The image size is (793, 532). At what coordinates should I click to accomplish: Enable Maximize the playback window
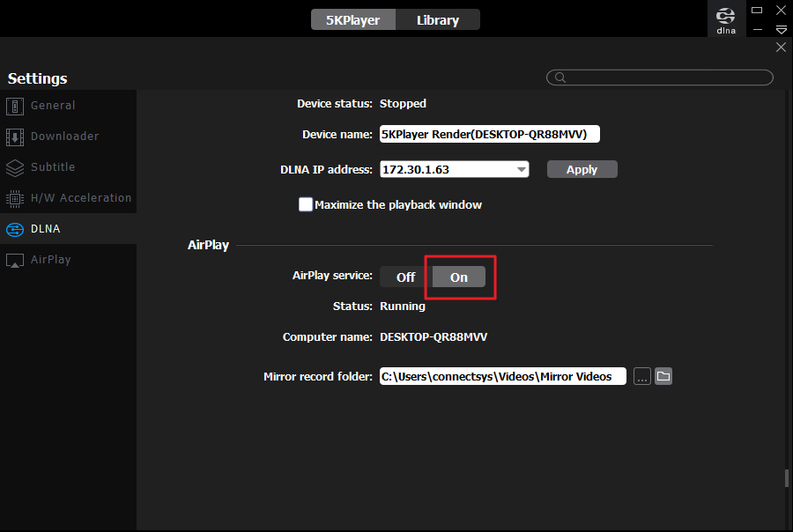tap(305, 203)
